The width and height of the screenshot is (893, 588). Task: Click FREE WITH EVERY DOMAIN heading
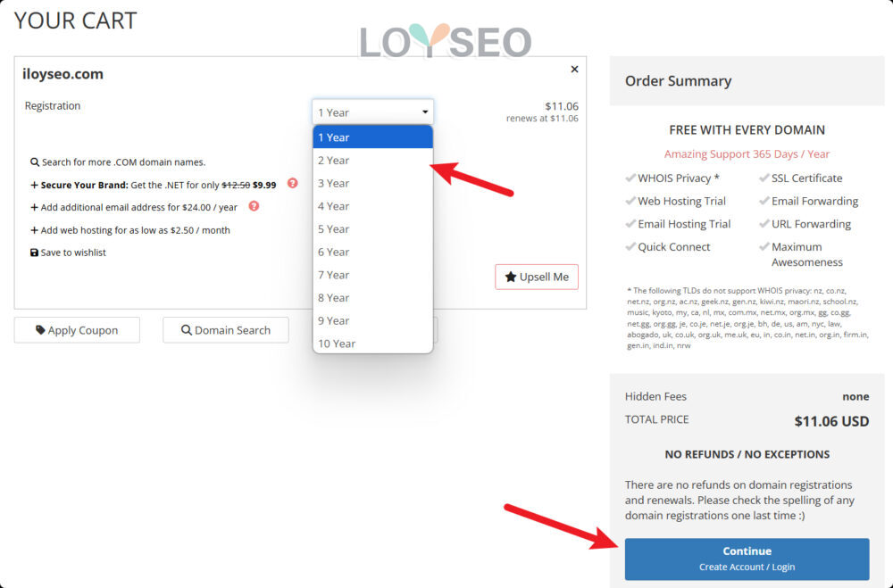(747, 129)
